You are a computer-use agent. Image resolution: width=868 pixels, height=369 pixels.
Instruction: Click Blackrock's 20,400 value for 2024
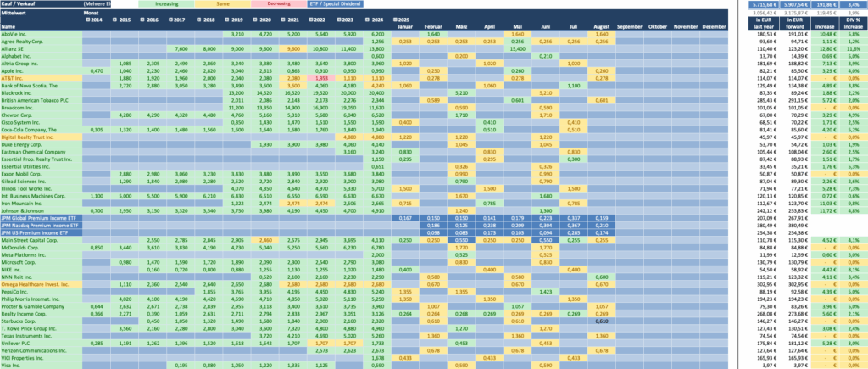(x=377, y=93)
